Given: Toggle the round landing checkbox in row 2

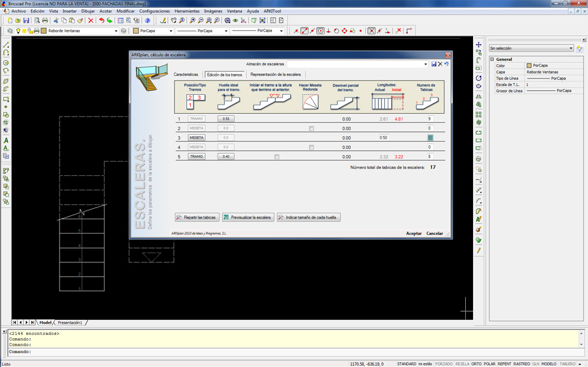Looking at the screenshot, I should [x=311, y=128].
